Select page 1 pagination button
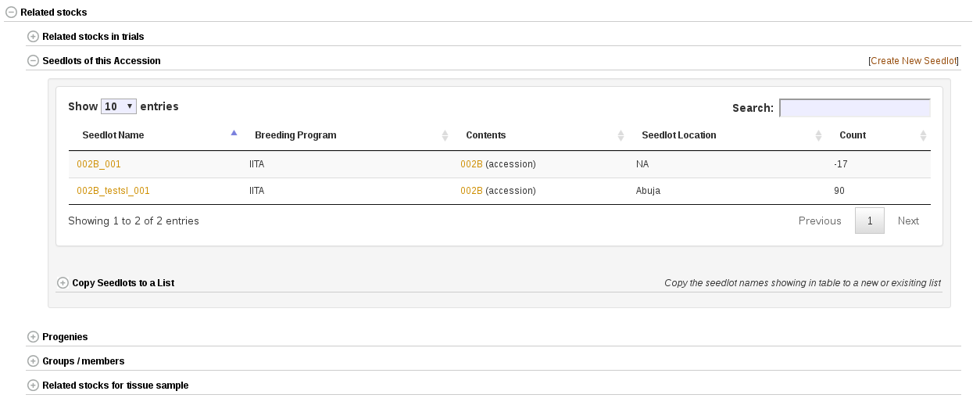Screen dimensions: 980x409 point(870,221)
